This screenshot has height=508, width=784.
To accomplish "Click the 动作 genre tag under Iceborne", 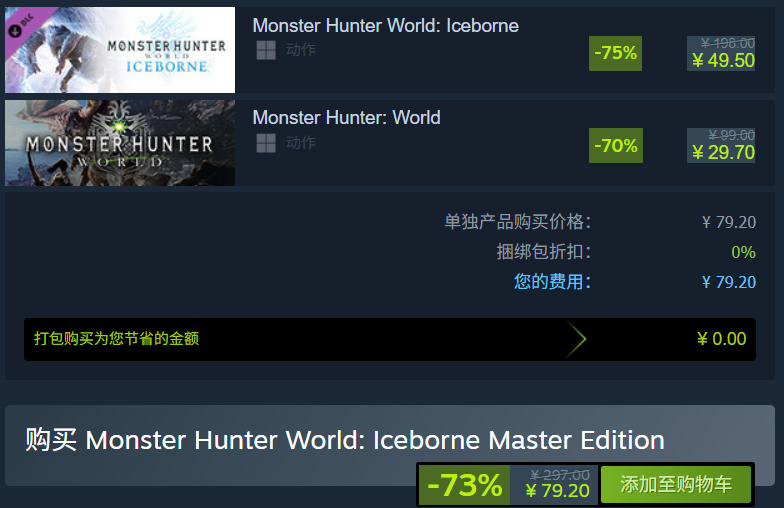I will point(300,50).
